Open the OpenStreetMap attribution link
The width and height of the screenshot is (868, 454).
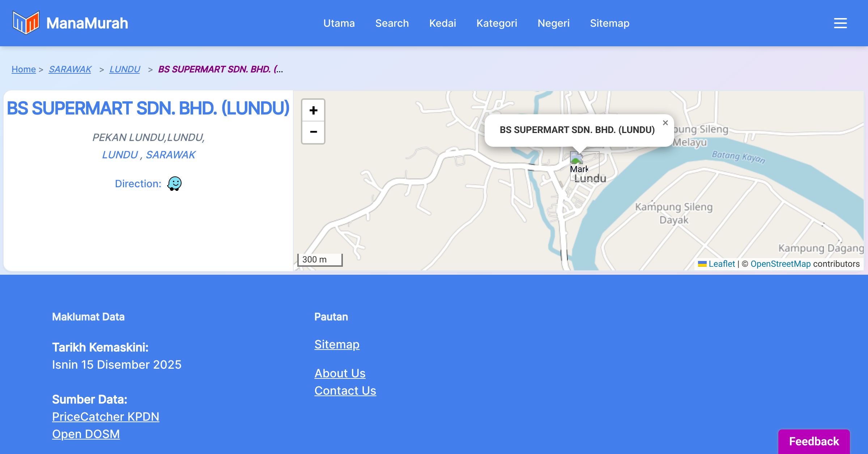(x=780, y=264)
